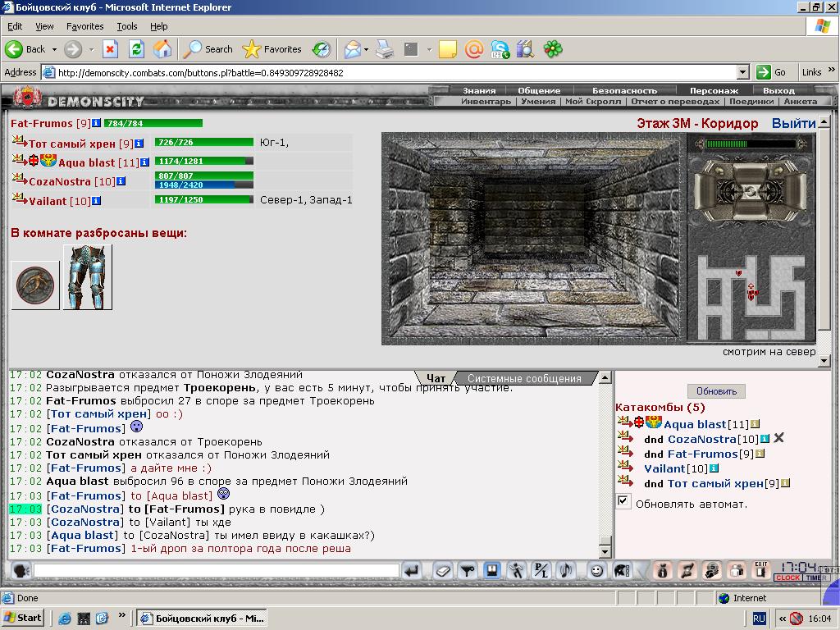
Task: Click the chat scrollbar down arrow
Action: click(605, 550)
